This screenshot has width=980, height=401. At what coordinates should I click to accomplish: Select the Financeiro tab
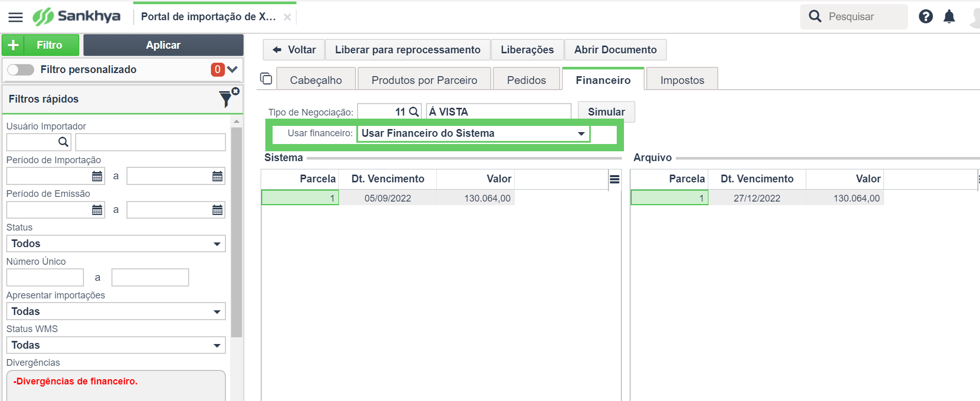603,80
